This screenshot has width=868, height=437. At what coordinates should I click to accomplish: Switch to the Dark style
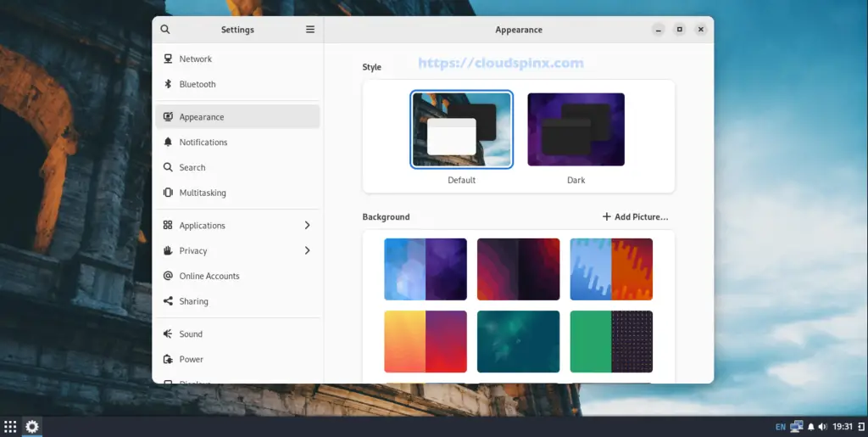[576, 130]
